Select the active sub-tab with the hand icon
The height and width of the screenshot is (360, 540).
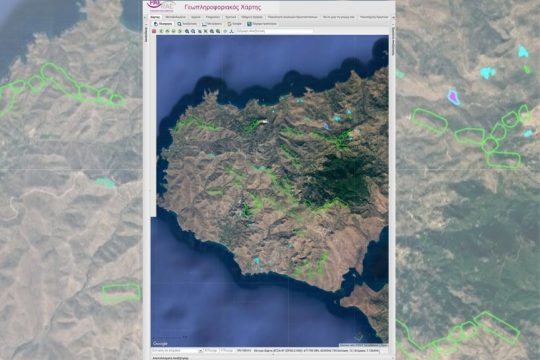point(163,24)
